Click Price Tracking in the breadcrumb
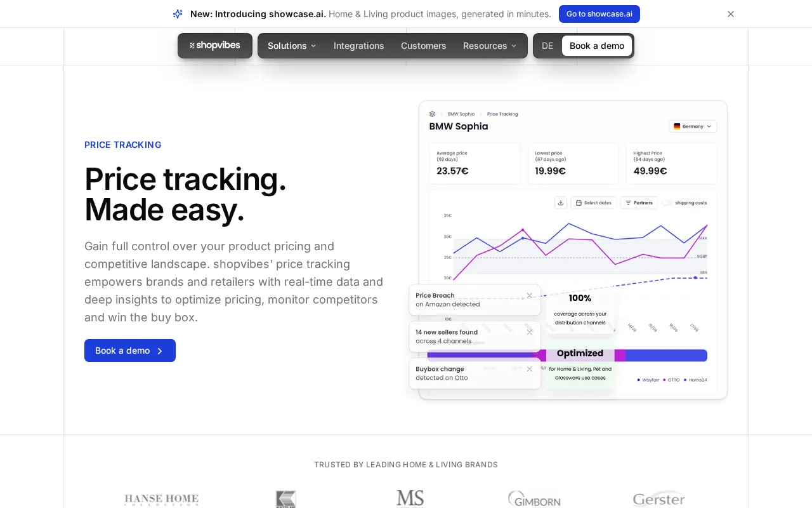The image size is (812, 508). pyautogui.click(x=502, y=114)
